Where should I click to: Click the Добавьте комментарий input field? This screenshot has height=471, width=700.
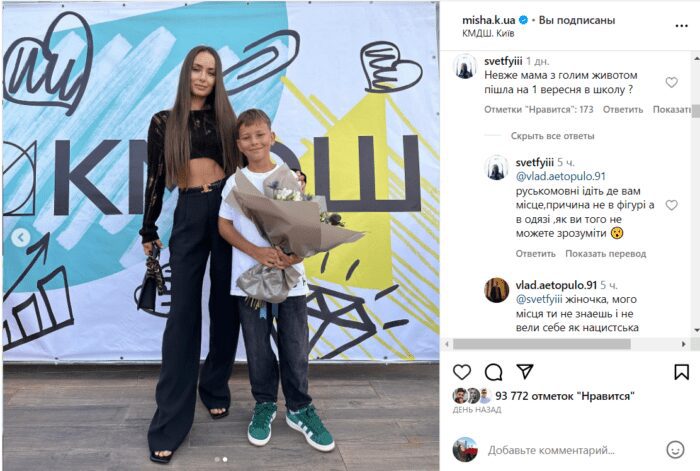[551, 450]
